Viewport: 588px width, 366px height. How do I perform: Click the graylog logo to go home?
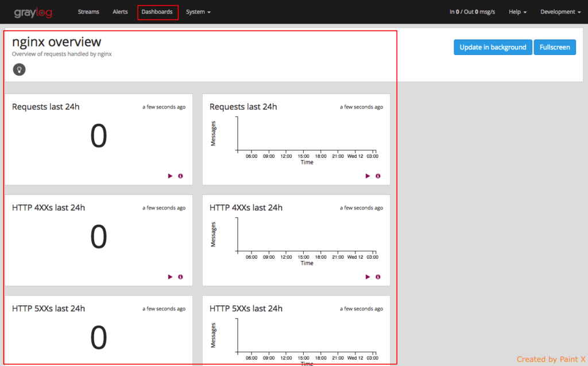(x=33, y=11)
